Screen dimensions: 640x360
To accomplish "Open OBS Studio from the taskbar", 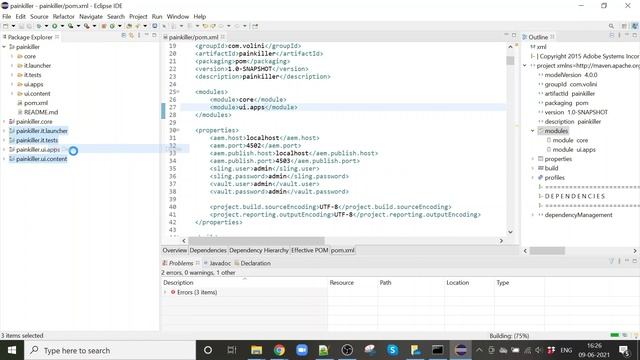I will click(347, 350).
